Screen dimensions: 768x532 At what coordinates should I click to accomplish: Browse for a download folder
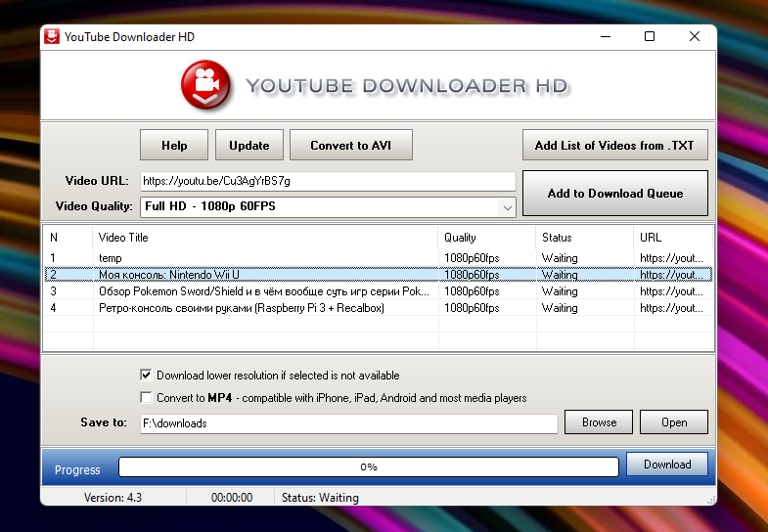coord(599,422)
